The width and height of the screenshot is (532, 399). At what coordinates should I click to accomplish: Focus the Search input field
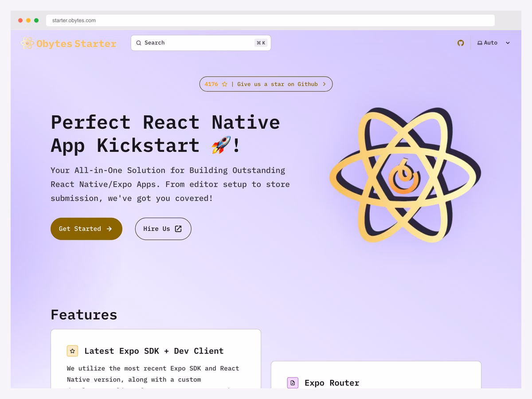point(201,43)
